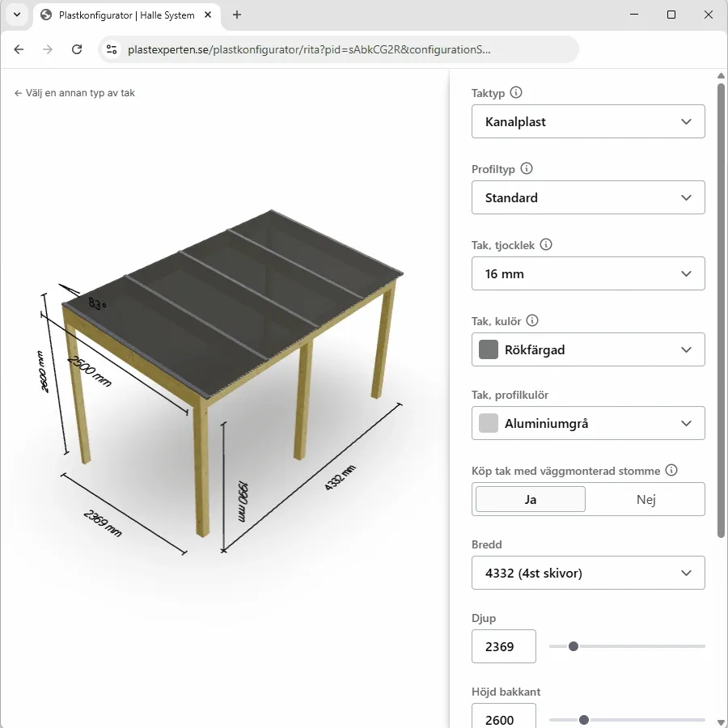Click the page vertical scrollbar thumb
This screenshot has height=728, width=728.
coord(721,310)
